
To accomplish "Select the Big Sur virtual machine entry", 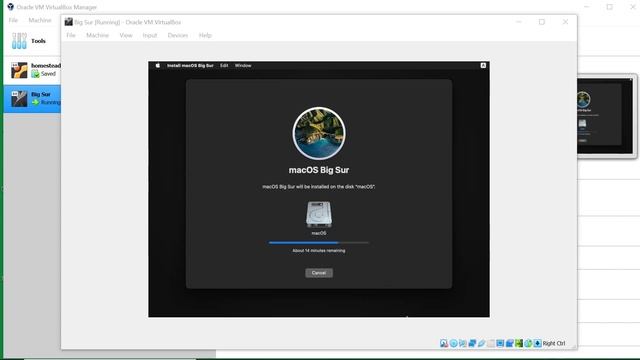I will pos(33,98).
